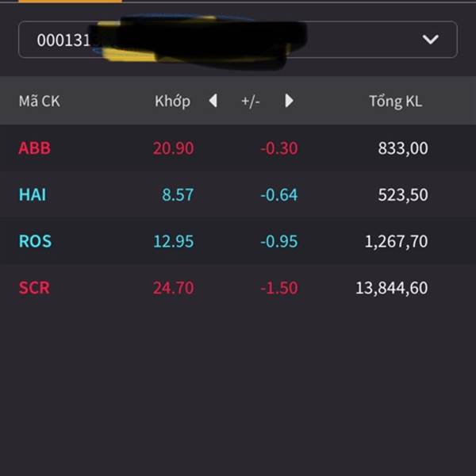This screenshot has height=476, width=476.
Task: Click SCR total volume 13,844,60
Action: 392,288
